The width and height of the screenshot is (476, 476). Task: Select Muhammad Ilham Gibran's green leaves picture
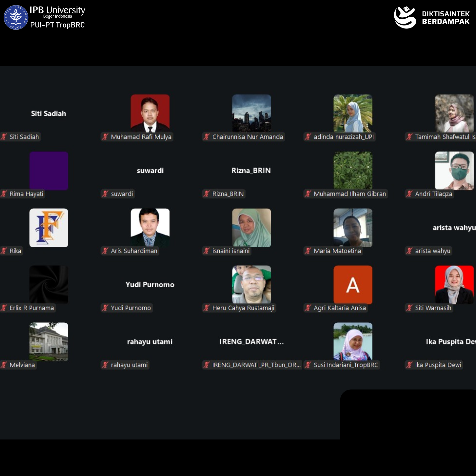(353, 171)
